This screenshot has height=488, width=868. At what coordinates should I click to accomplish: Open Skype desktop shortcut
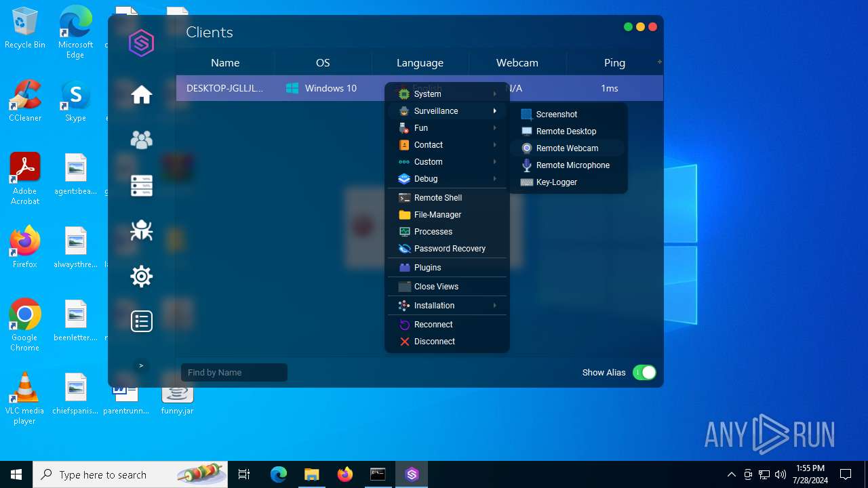75,100
